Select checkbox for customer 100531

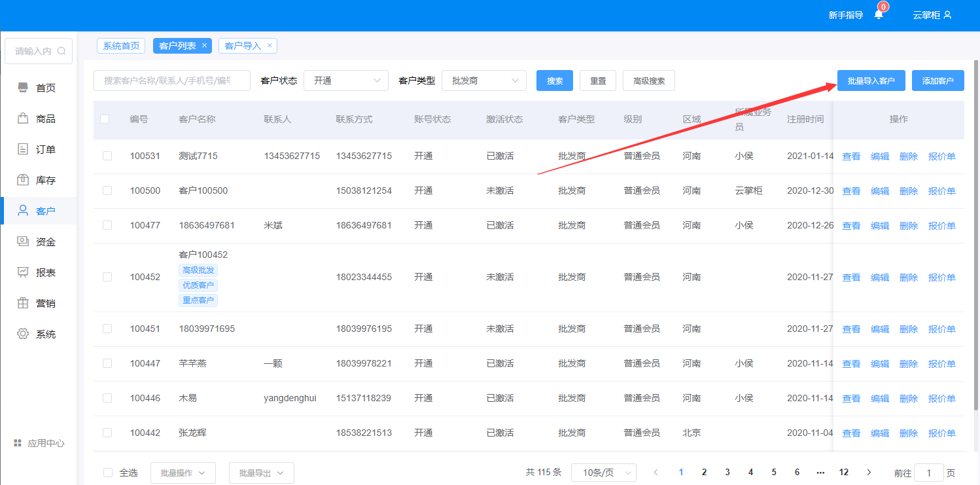(x=107, y=156)
